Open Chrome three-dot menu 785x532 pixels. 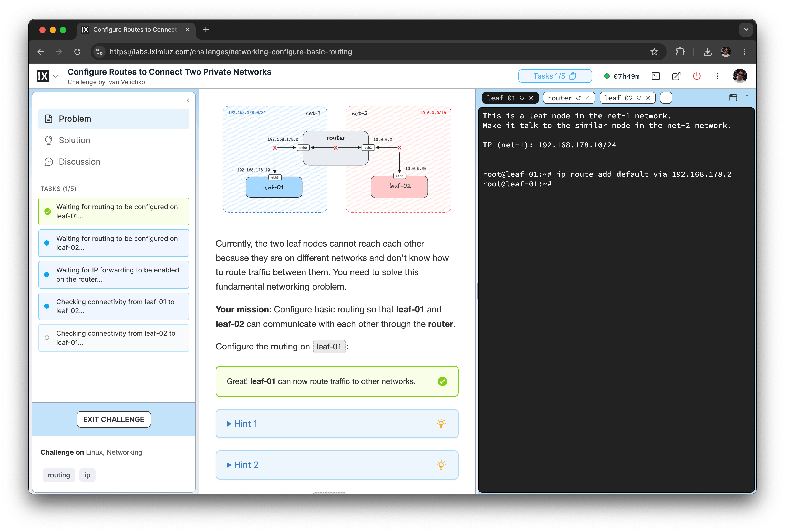(744, 52)
